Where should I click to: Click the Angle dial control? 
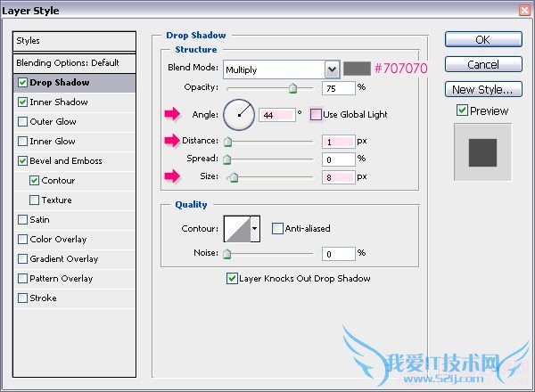[239, 115]
